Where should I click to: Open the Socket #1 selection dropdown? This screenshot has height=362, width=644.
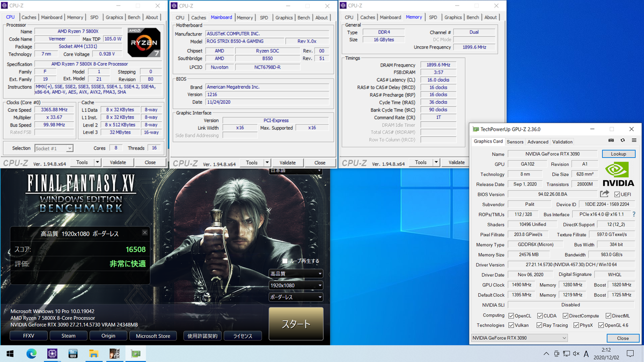click(54, 148)
